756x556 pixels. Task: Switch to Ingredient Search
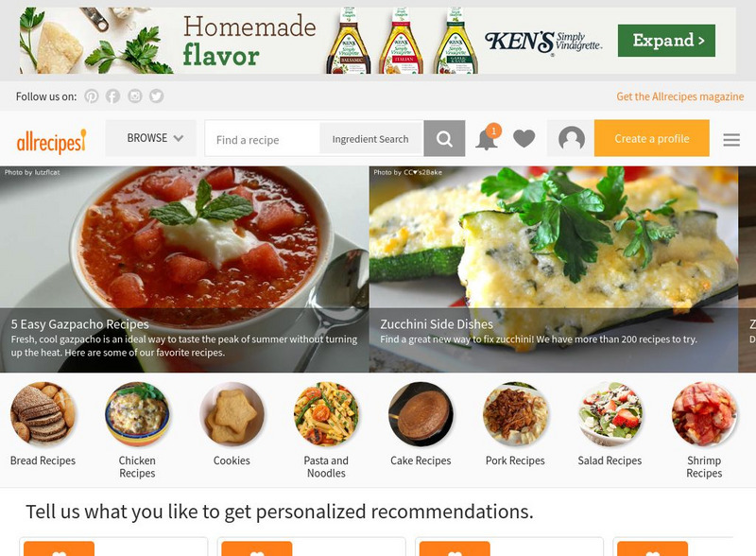point(370,139)
